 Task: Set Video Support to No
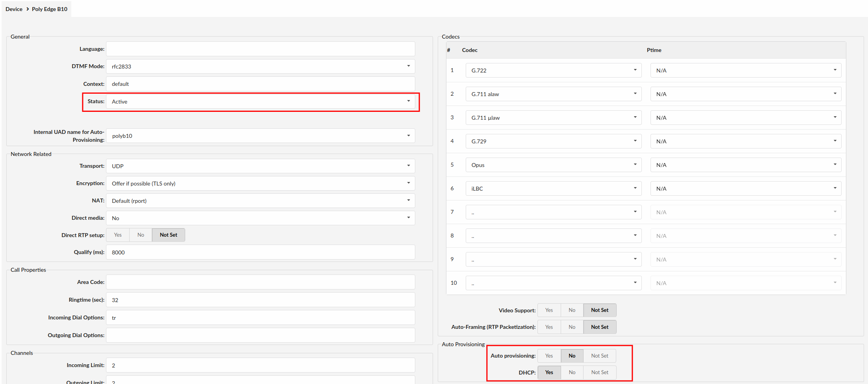(572, 310)
